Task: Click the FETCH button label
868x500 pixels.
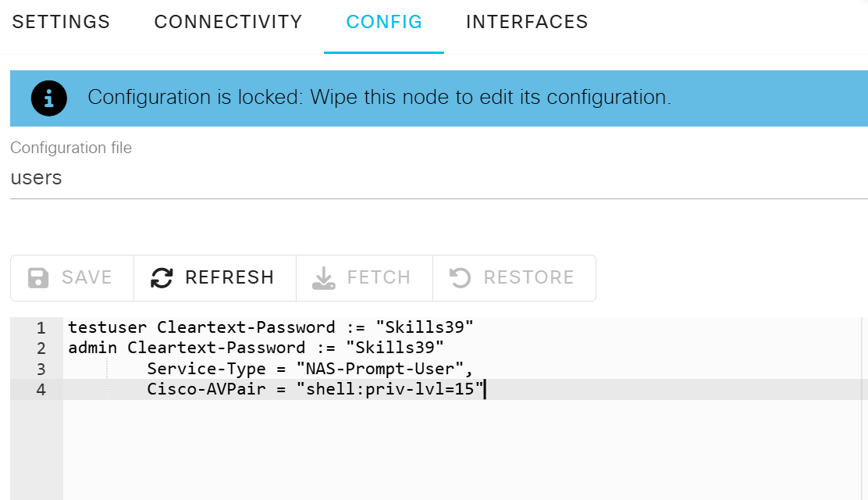Action: pos(379,277)
